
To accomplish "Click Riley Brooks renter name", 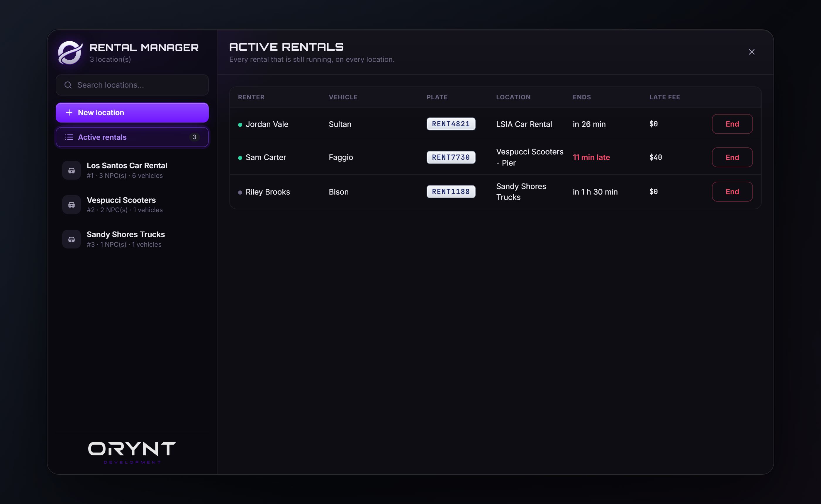I will click(268, 192).
